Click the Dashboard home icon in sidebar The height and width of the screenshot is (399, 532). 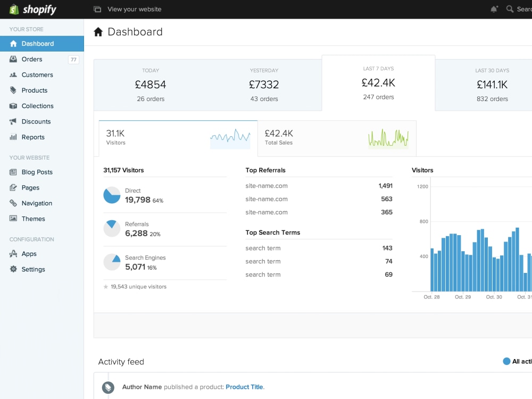[x=13, y=44]
